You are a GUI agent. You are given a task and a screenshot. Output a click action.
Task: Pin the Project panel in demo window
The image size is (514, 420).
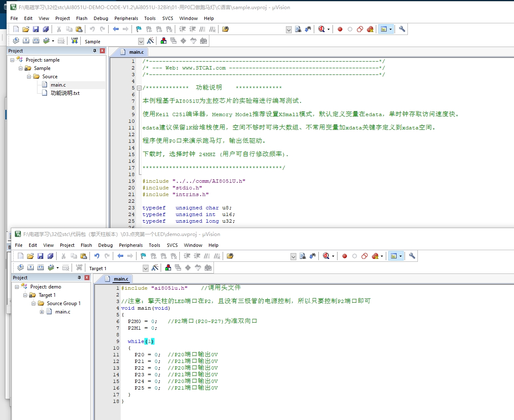point(79,278)
